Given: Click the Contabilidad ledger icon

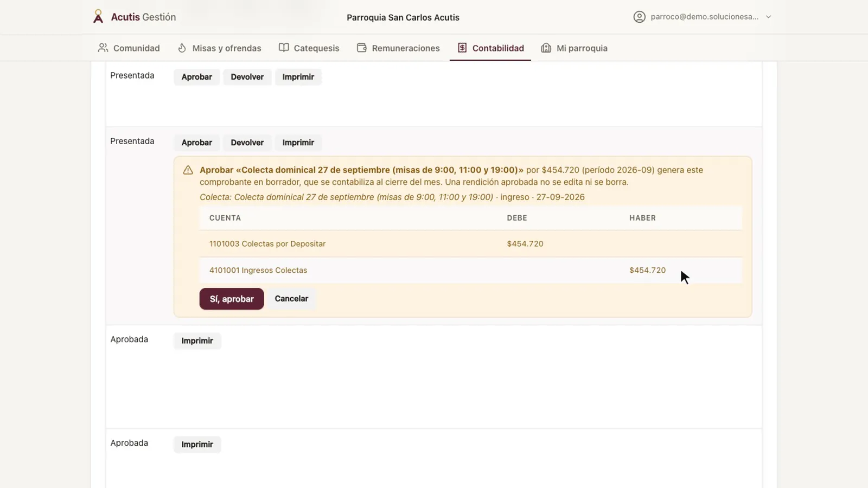Looking at the screenshot, I should (x=462, y=48).
